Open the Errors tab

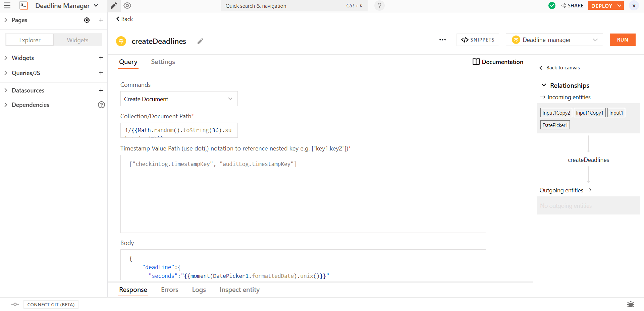tap(169, 290)
